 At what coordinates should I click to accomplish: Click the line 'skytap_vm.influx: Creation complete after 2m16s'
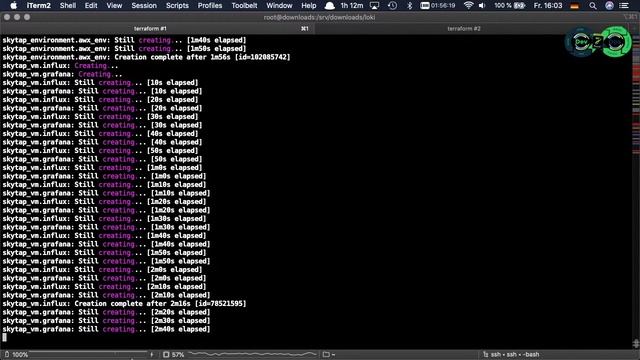pos(124,304)
